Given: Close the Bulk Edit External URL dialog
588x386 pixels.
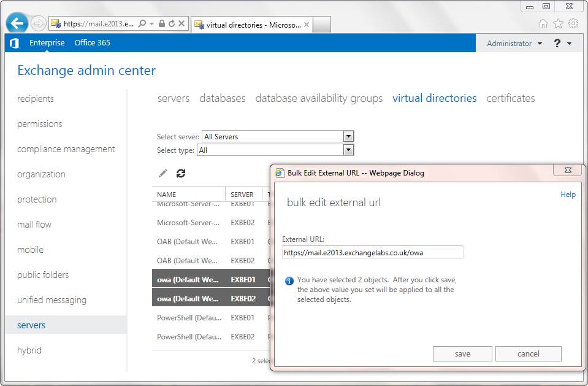Looking at the screenshot, I should [568, 170].
